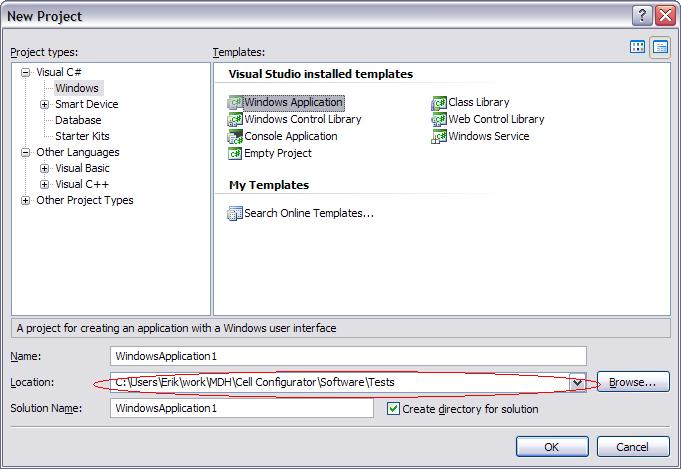Click the Cancel button
Screen dimensions: 681x469
click(633, 447)
